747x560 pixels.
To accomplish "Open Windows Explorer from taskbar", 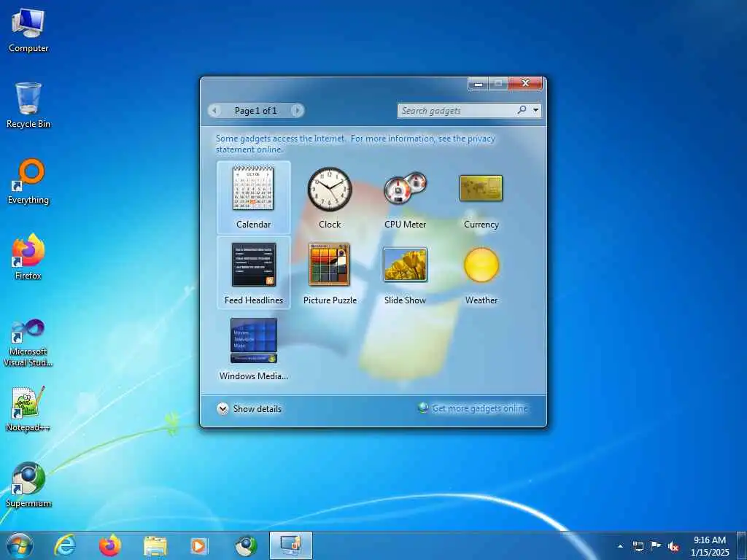I will (155, 546).
